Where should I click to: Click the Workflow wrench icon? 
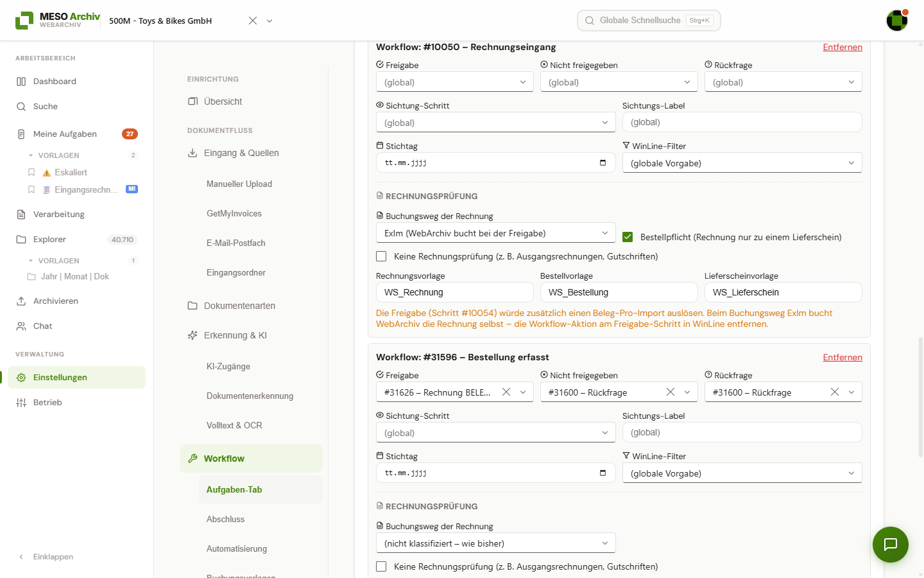(193, 459)
